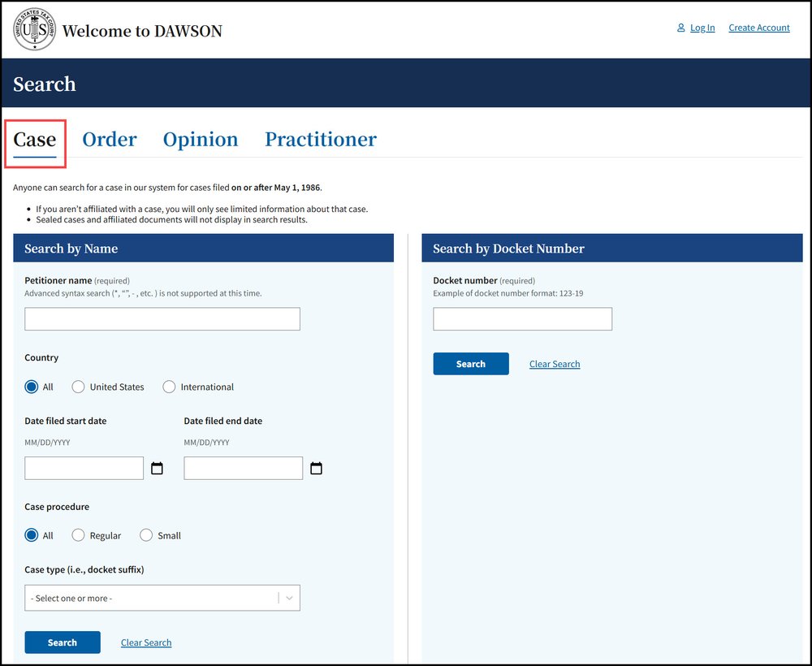Choose the Small case procedure
The height and width of the screenshot is (666, 812).
click(146, 535)
